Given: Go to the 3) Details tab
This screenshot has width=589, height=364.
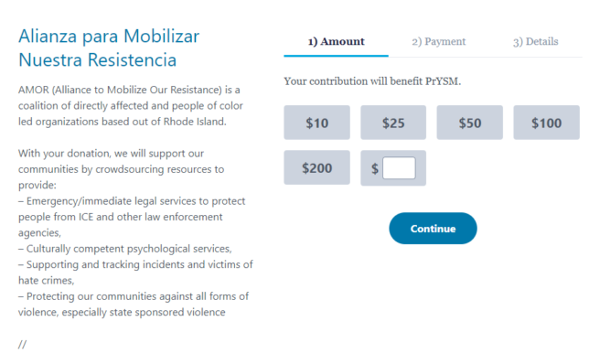Looking at the screenshot, I should [536, 41].
